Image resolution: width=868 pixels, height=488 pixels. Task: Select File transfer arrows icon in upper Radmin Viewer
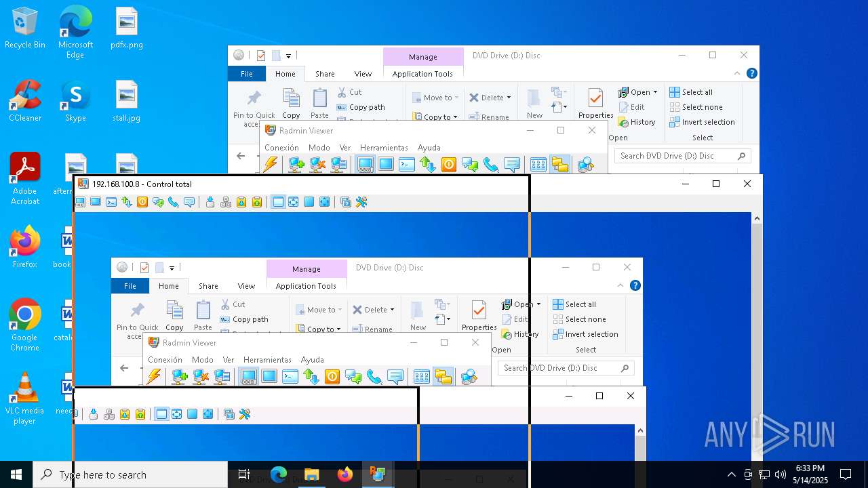coord(427,164)
